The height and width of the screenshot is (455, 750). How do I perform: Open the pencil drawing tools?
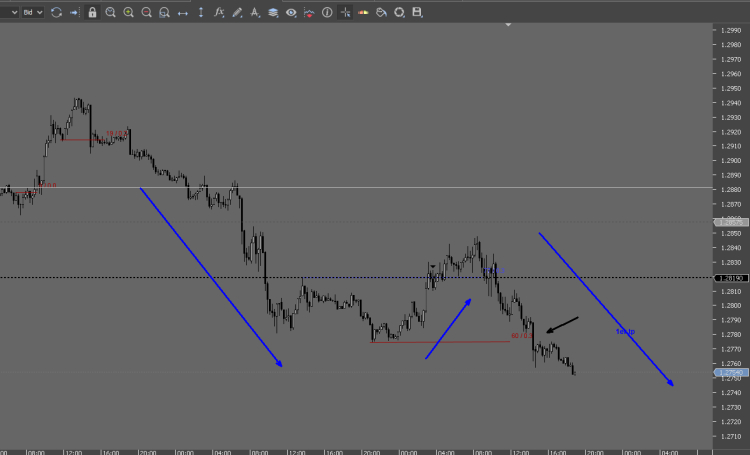pos(237,12)
